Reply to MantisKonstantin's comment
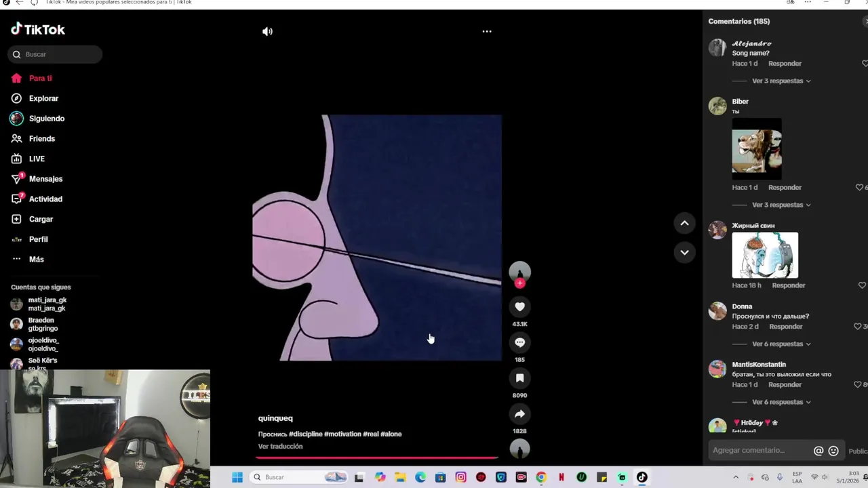This screenshot has height=488, width=868. tap(785, 385)
